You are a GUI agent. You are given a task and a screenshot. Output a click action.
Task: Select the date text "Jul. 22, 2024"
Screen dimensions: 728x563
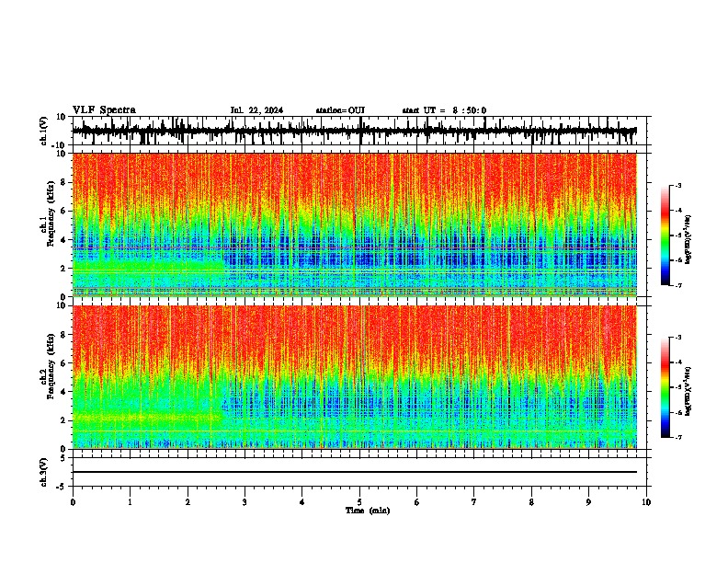(256, 110)
